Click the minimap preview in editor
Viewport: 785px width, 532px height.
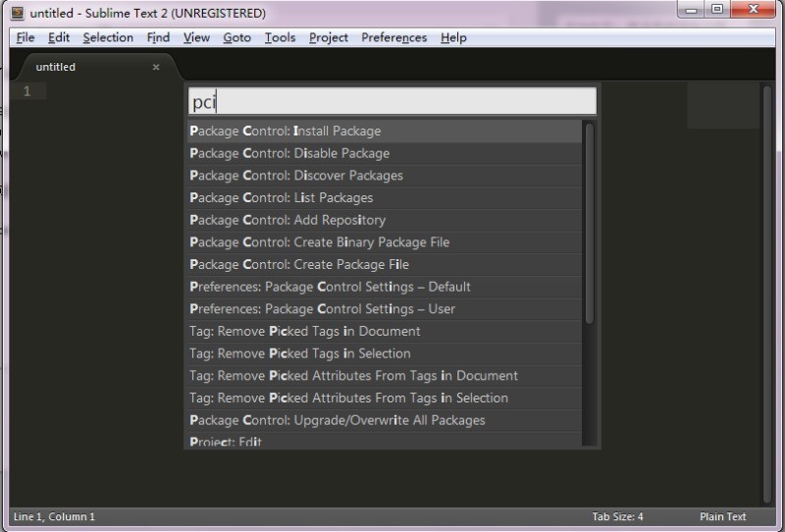click(722, 106)
